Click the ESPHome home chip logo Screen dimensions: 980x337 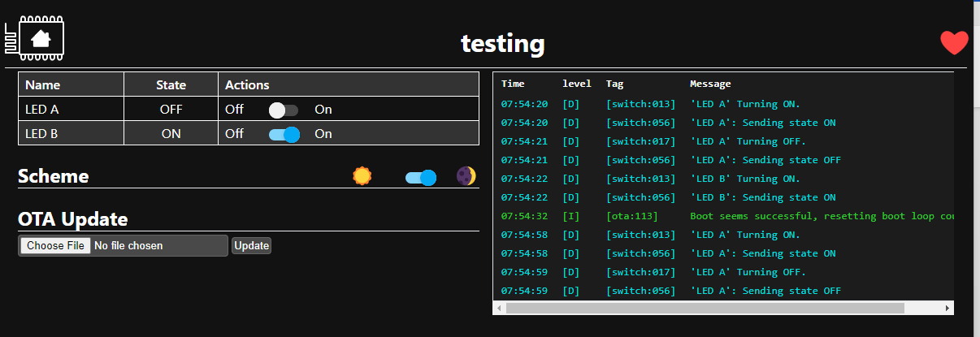click(36, 37)
